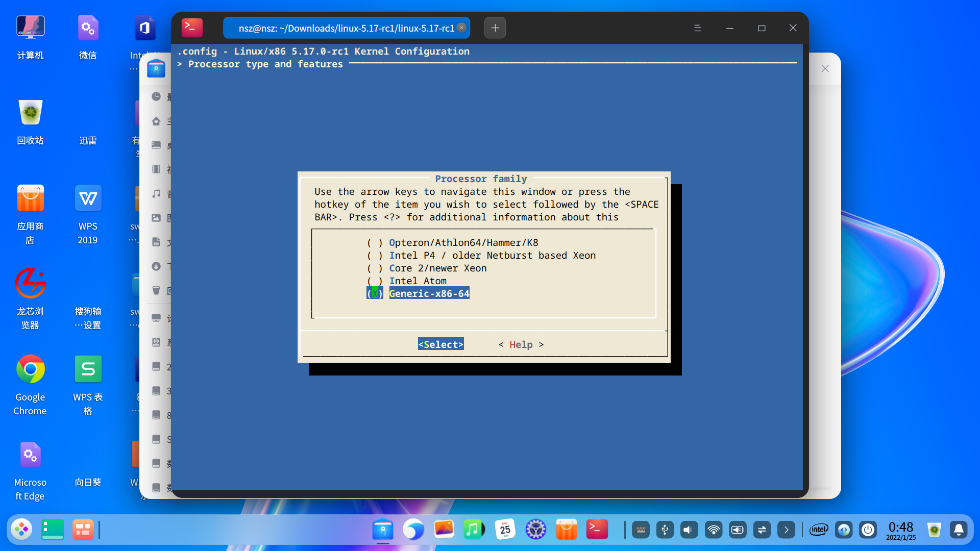Open system settings gear in dock
Viewport: 980px width, 551px height.
pos(535,530)
